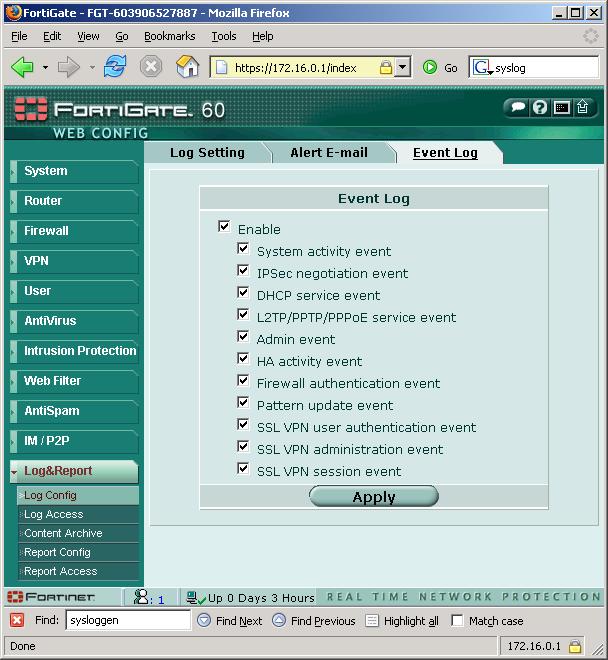Open the FortiGate chat bubble icon
This screenshot has height=660, width=608.
point(518,108)
